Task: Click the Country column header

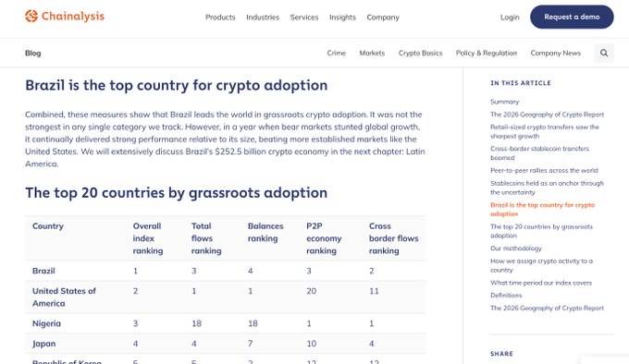Action: coord(48,225)
